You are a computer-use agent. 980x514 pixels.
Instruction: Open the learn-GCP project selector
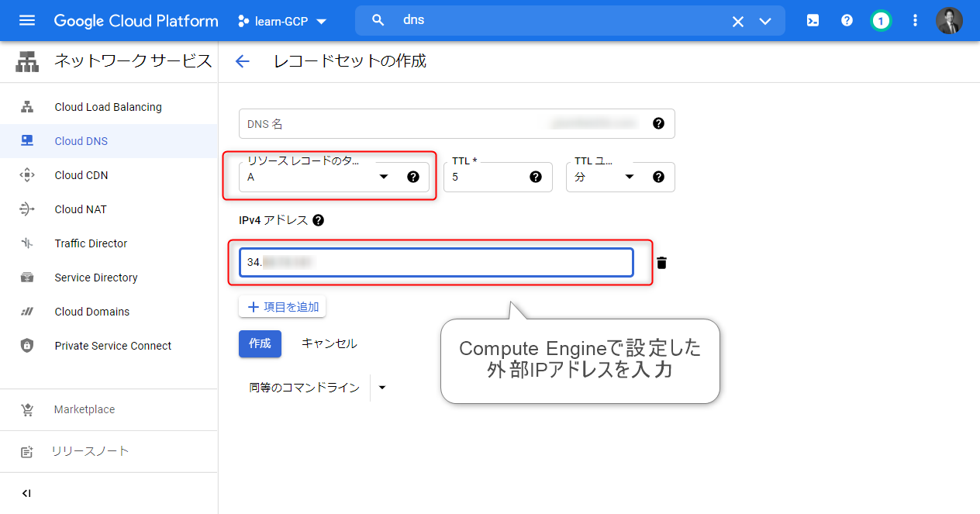[282, 21]
